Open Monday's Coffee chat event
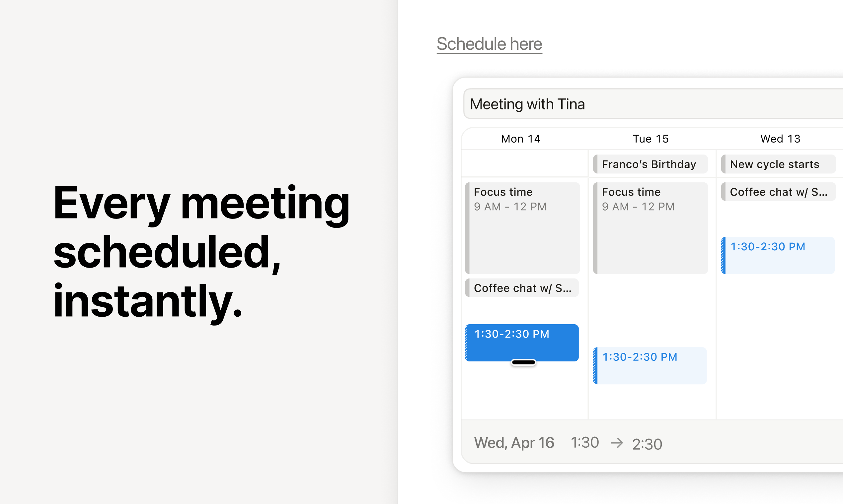The width and height of the screenshot is (843, 504). 522,288
